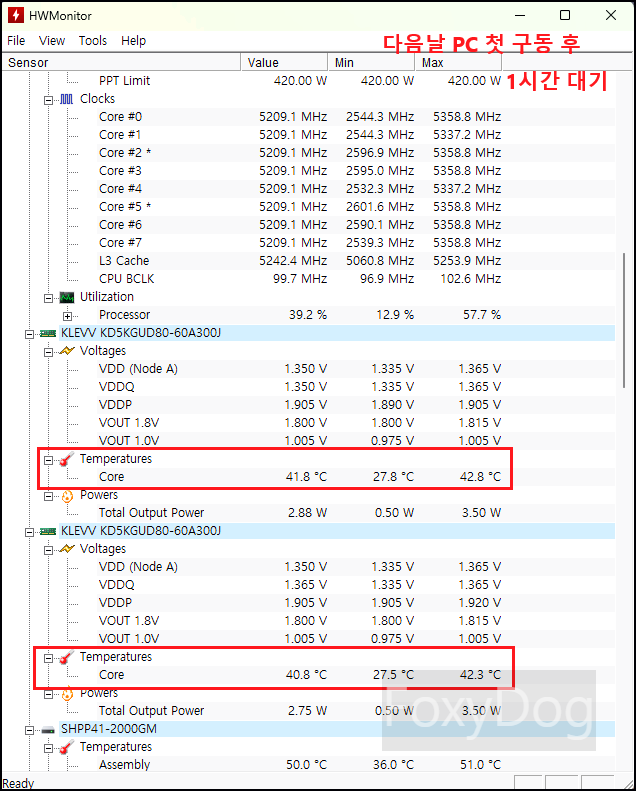Click the 36.0 °C Assembly min value

(393, 765)
